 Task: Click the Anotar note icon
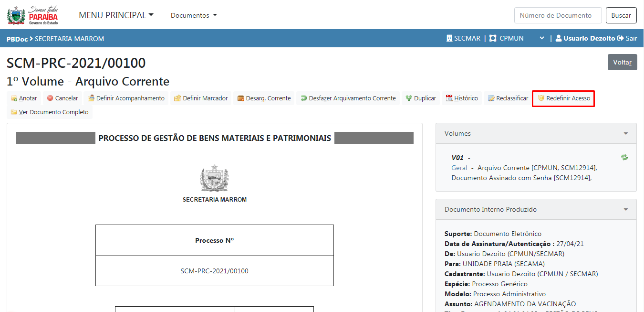(14, 98)
